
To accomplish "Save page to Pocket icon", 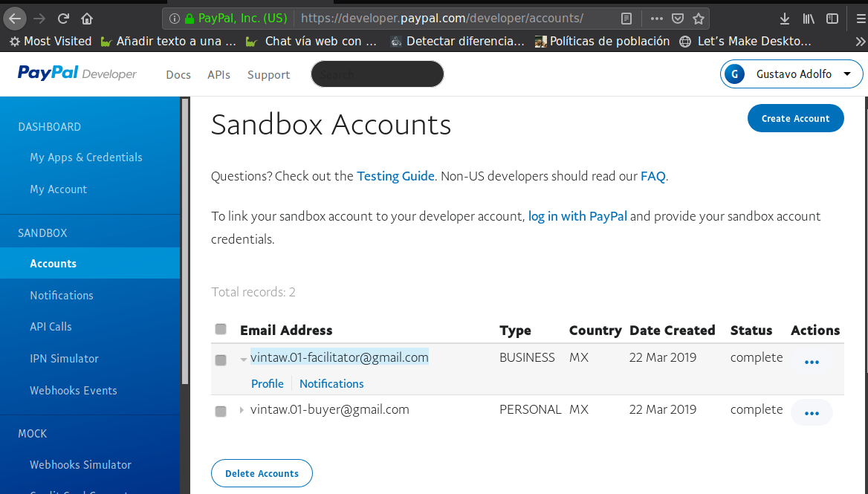I will pyautogui.click(x=678, y=19).
